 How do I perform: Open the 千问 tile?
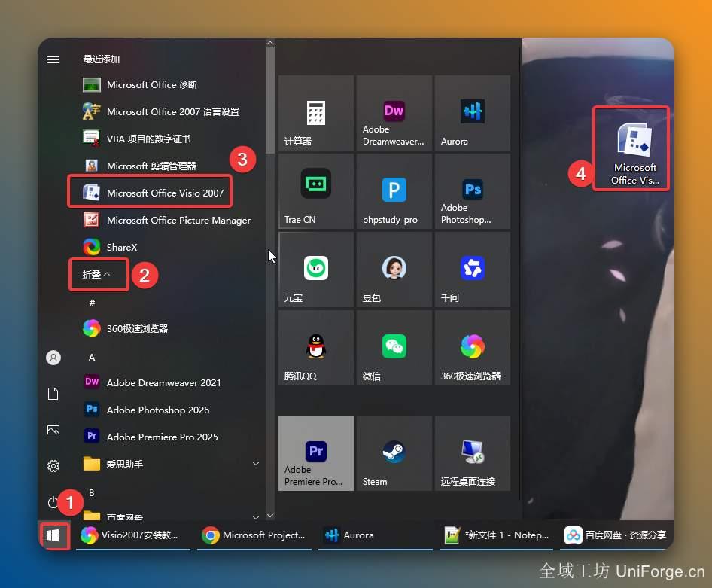472,270
